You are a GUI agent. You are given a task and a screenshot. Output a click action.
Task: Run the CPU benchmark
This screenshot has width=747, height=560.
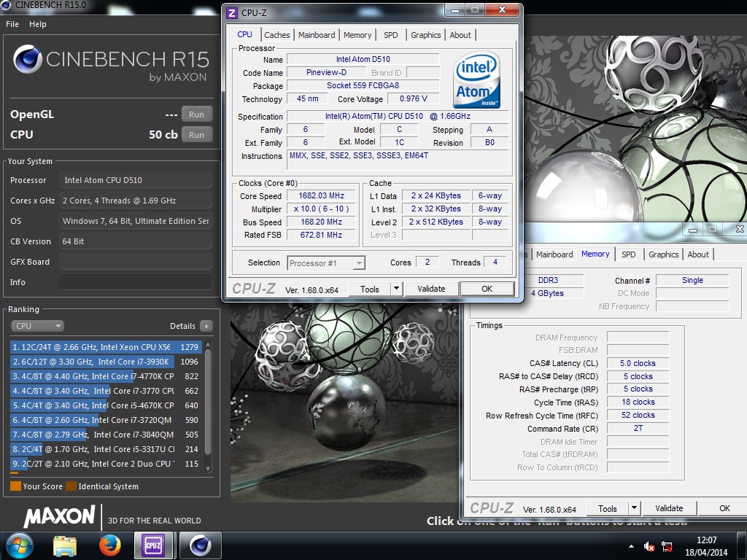click(x=196, y=135)
